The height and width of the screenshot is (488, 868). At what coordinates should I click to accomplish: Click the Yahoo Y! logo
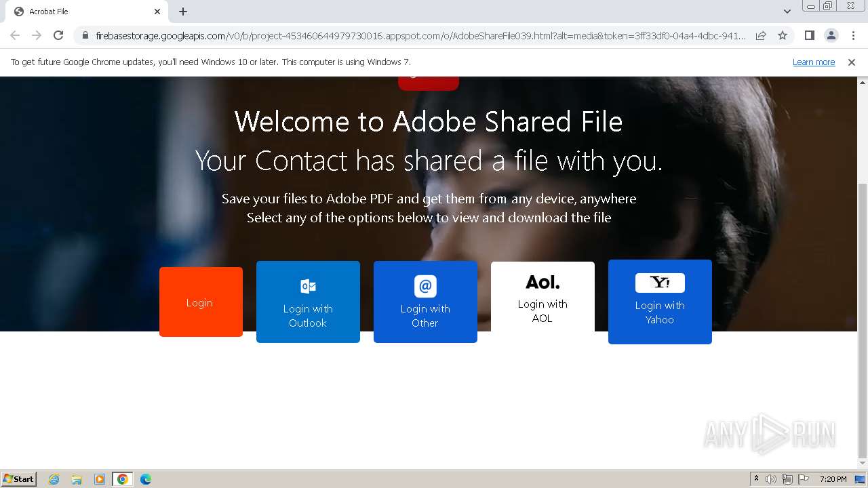(660, 283)
